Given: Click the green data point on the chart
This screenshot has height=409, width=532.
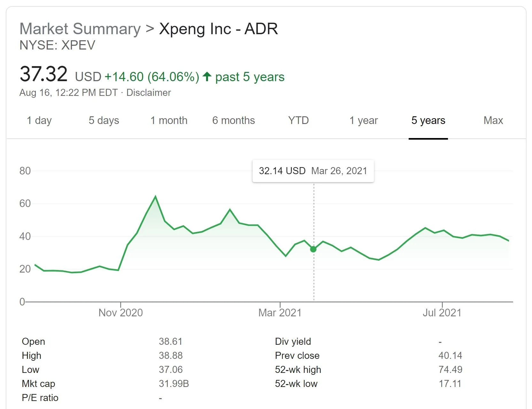Looking at the screenshot, I should [313, 249].
